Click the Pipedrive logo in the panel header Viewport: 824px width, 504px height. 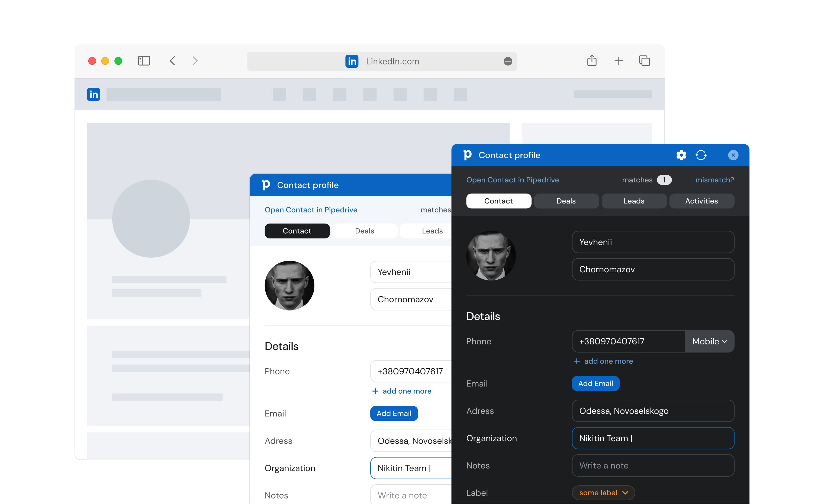tap(468, 155)
